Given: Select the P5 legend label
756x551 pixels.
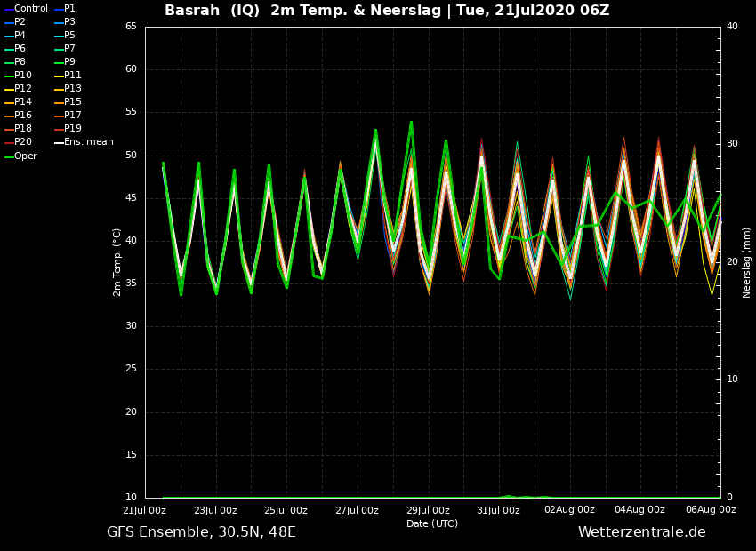Looking at the screenshot, I should [69, 36].
